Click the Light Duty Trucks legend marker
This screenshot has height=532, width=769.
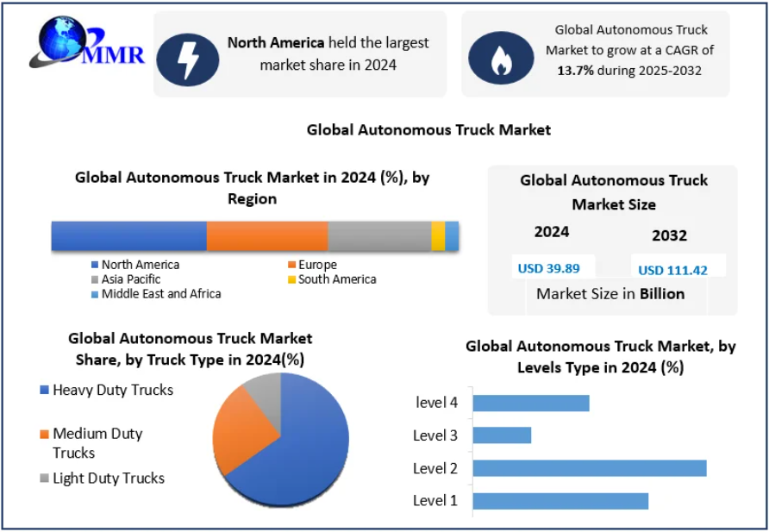click(44, 479)
